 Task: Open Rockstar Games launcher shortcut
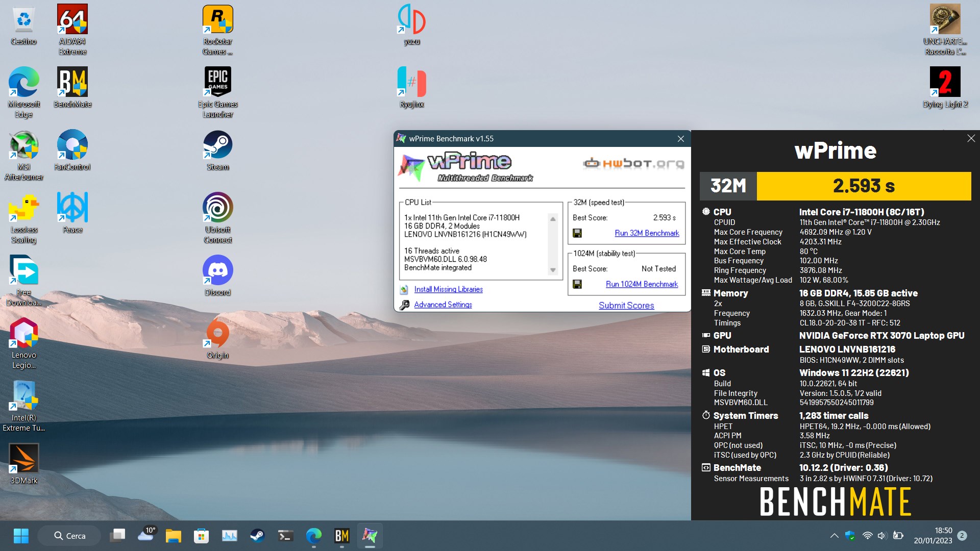point(218,30)
